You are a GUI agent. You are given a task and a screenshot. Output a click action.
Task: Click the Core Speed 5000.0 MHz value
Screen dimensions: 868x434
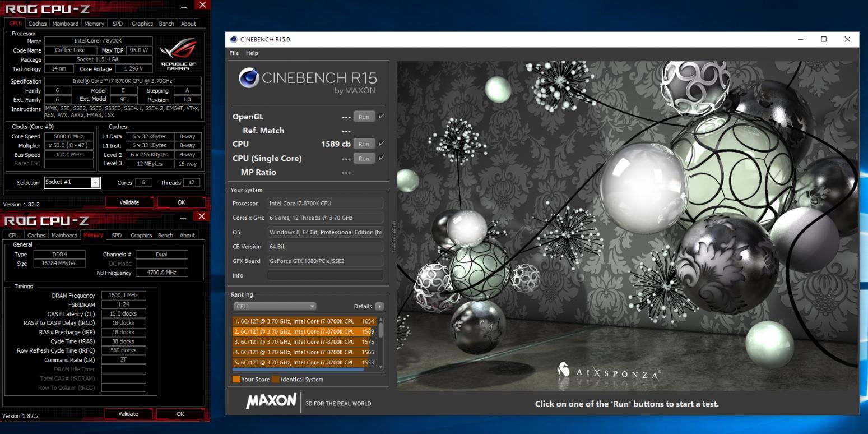(69, 136)
